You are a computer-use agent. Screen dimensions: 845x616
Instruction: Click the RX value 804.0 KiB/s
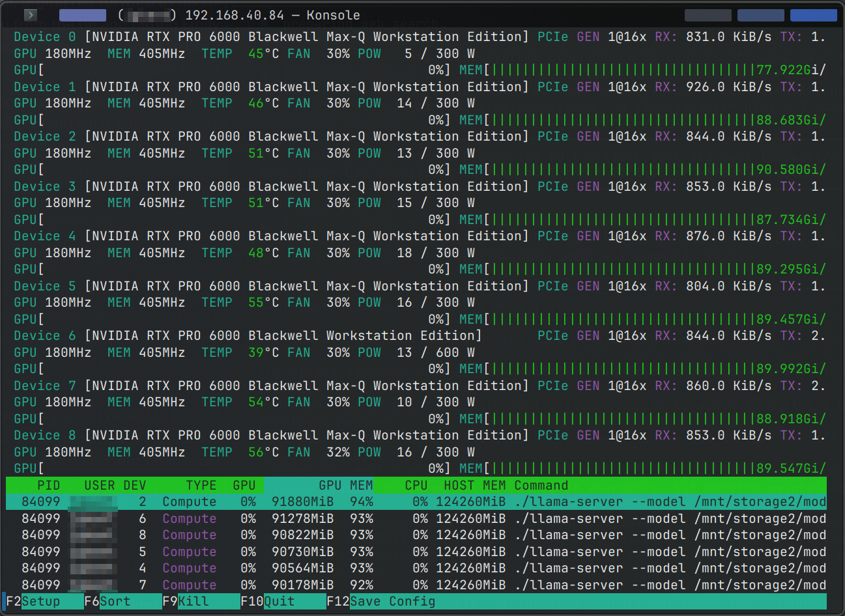(729, 287)
